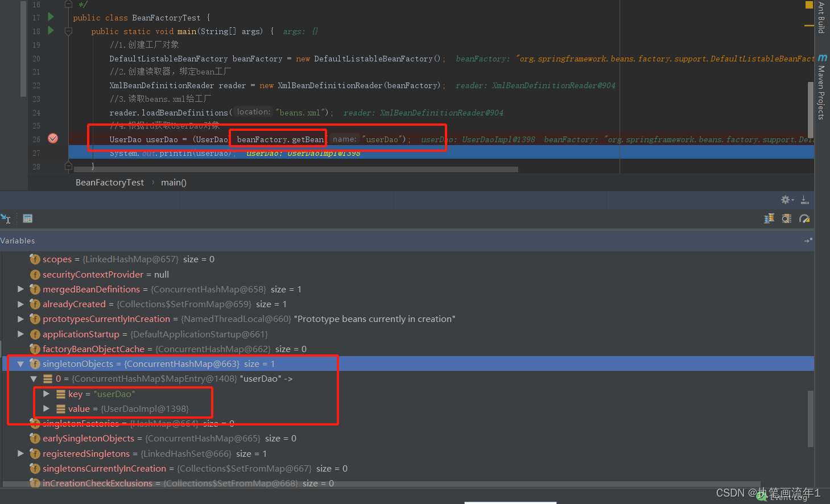
Task: Click the thread spools icon below the debug panel
Action: (769, 218)
